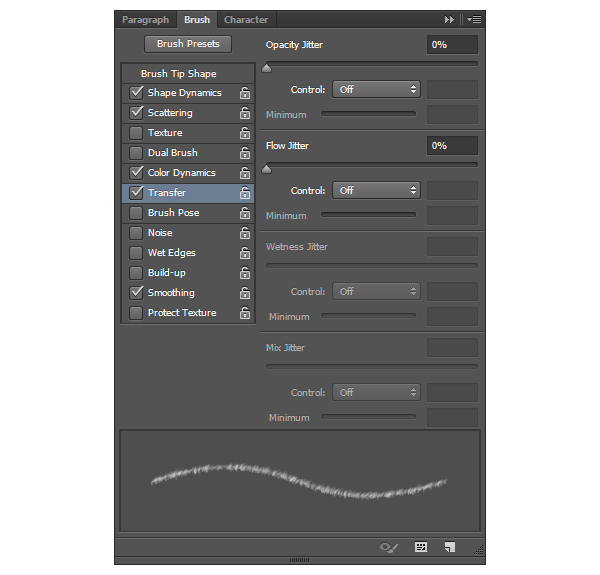Open the Brush panel flyout menu
600x575 pixels.
[x=474, y=20]
